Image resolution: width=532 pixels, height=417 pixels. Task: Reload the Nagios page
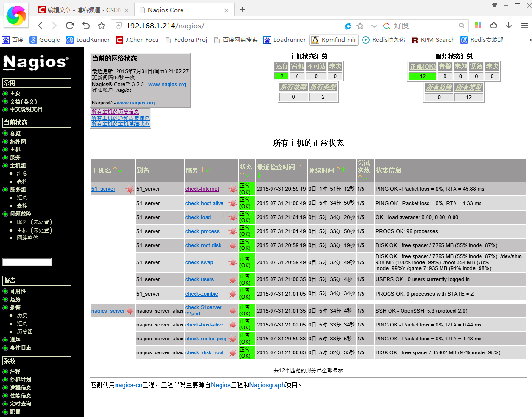(70, 26)
